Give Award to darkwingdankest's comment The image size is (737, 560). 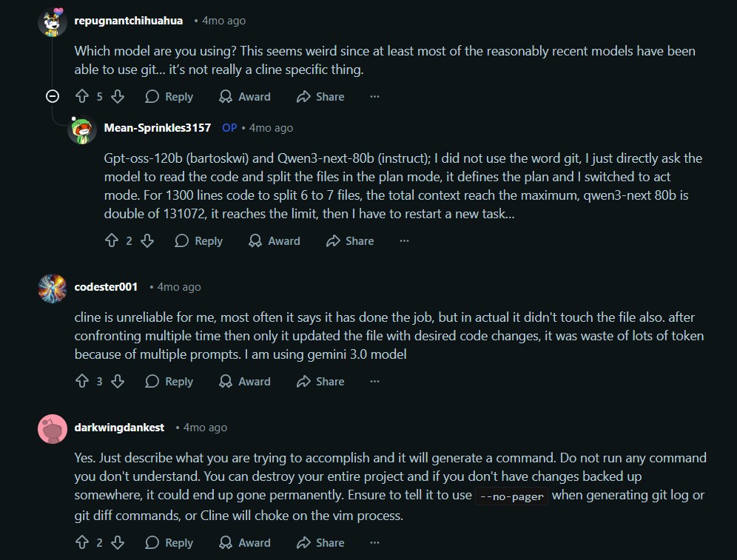pyautogui.click(x=245, y=543)
